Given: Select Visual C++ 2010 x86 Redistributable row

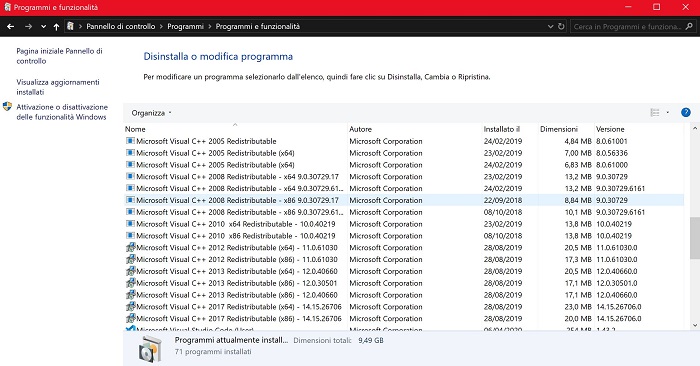Looking at the screenshot, I should (x=404, y=236).
